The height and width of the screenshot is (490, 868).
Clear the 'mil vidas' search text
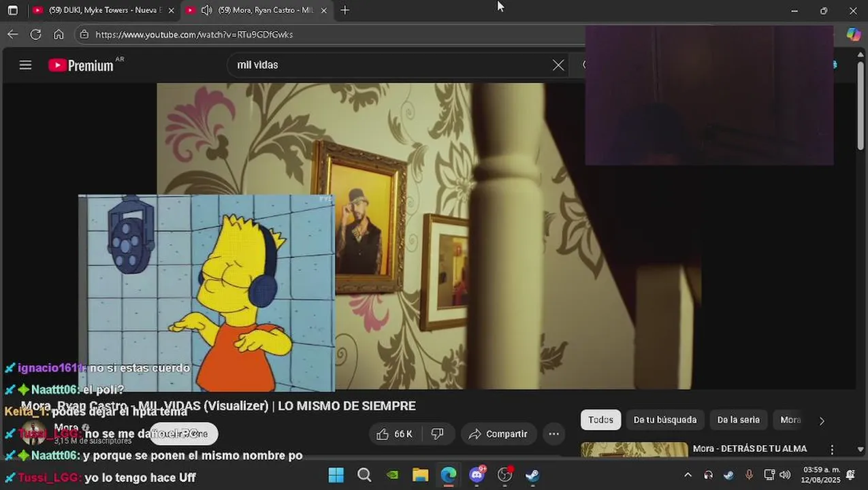pos(558,65)
